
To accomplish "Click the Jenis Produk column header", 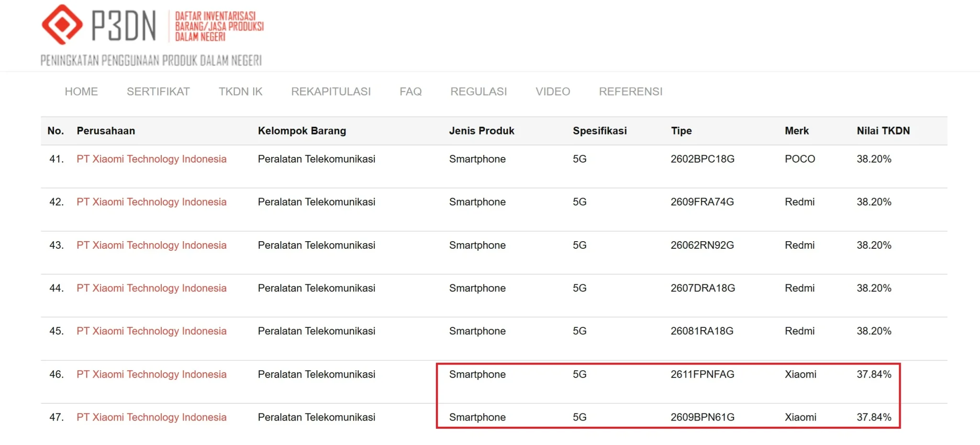I will [x=481, y=131].
